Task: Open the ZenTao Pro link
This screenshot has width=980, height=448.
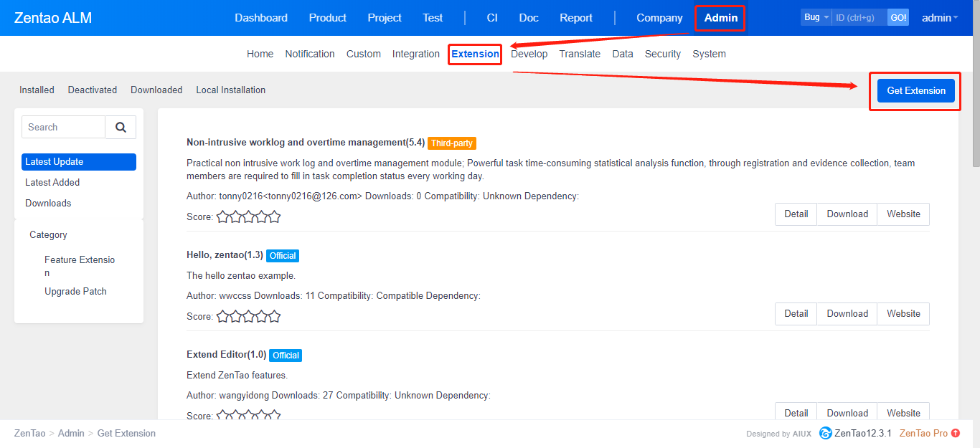Action: tap(923, 433)
